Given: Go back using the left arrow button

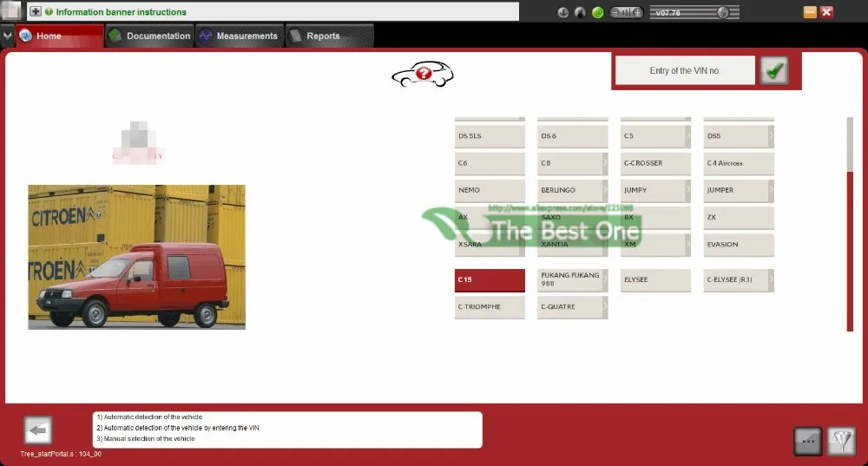Looking at the screenshot, I should (x=37, y=430).
